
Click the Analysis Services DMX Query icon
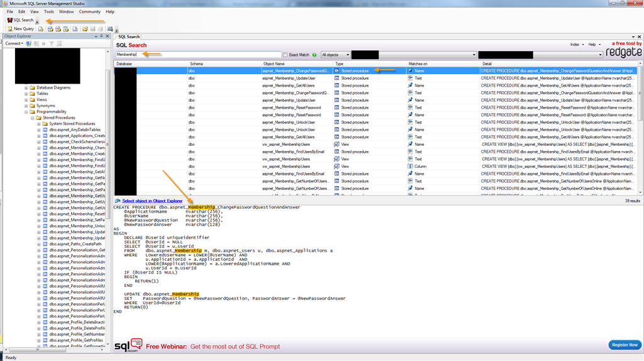[58, 29]
